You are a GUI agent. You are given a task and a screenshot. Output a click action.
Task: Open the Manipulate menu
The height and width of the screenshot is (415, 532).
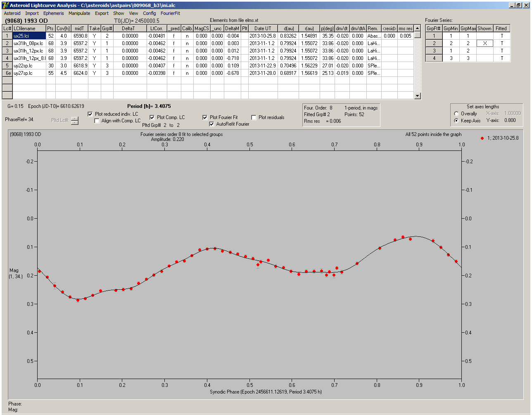[79, 13]
